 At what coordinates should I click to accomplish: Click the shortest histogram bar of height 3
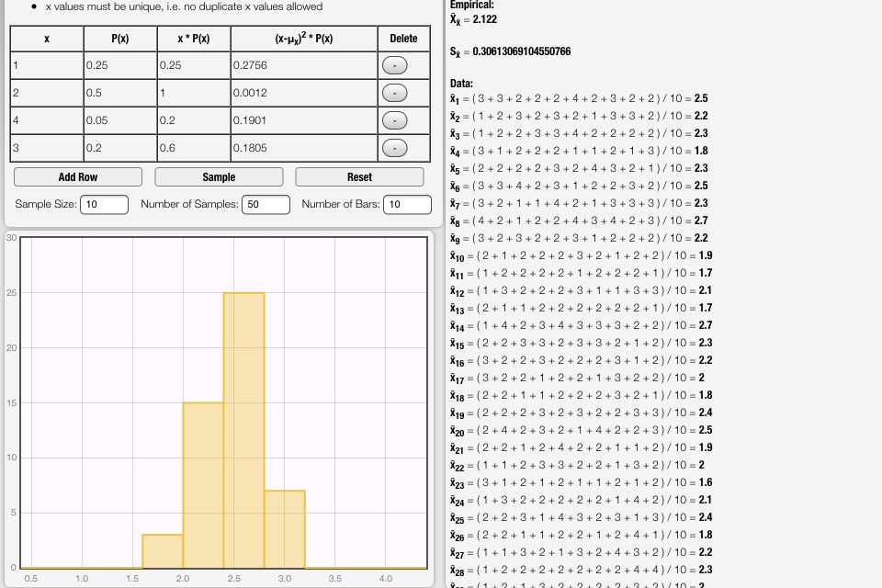[x=163, y=551]
